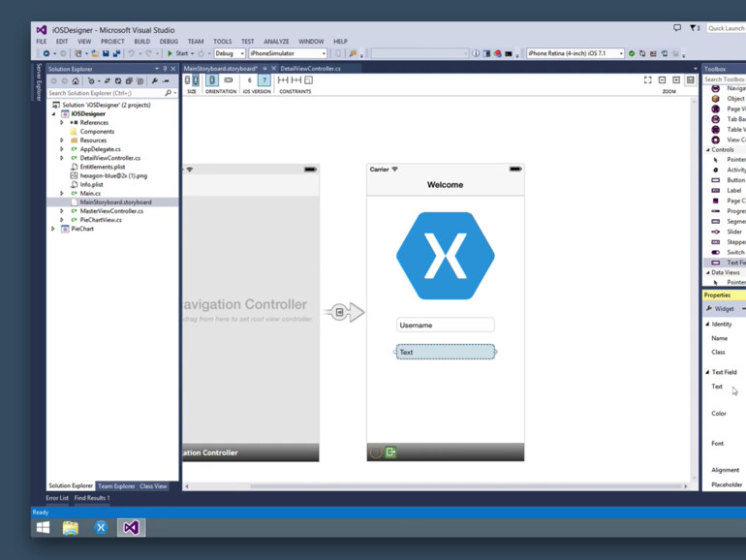The width and height of the screenshot is (746, 560).
Task: Expand MasterViewController.cs node
Action: [x=62, y=211]
